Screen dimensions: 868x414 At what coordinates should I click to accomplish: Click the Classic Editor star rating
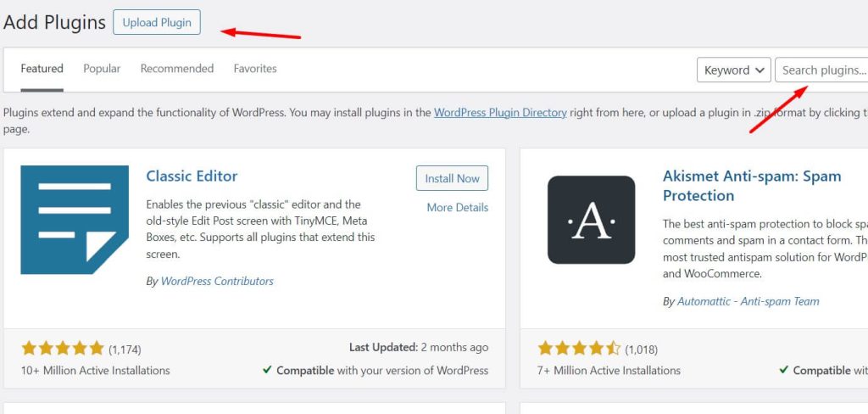coord(62,348)
